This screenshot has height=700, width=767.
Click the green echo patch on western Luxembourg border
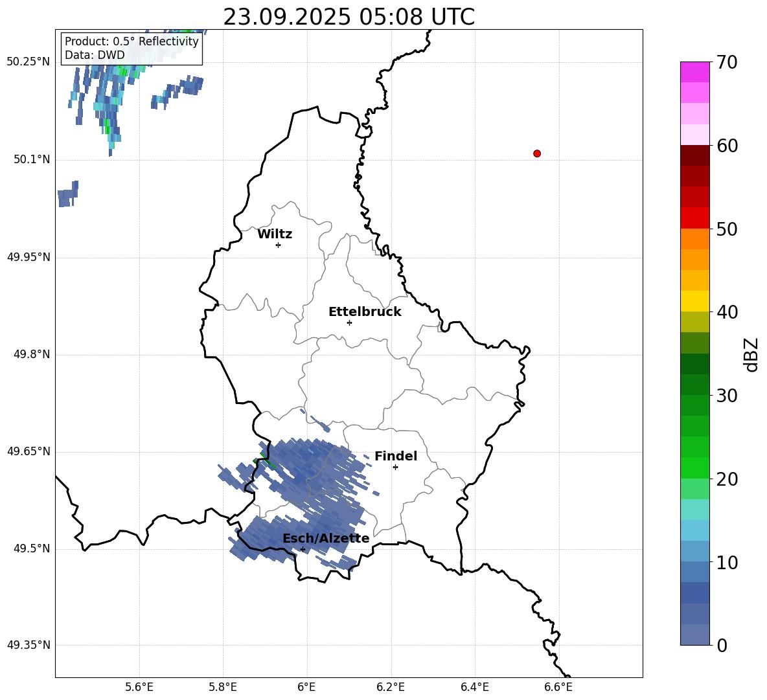click(264, 460)
